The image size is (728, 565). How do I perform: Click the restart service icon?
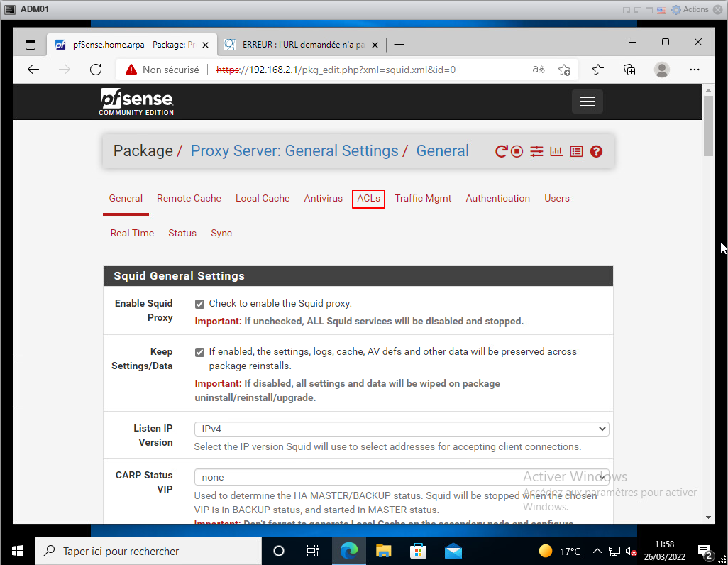[x=501, y=151]
